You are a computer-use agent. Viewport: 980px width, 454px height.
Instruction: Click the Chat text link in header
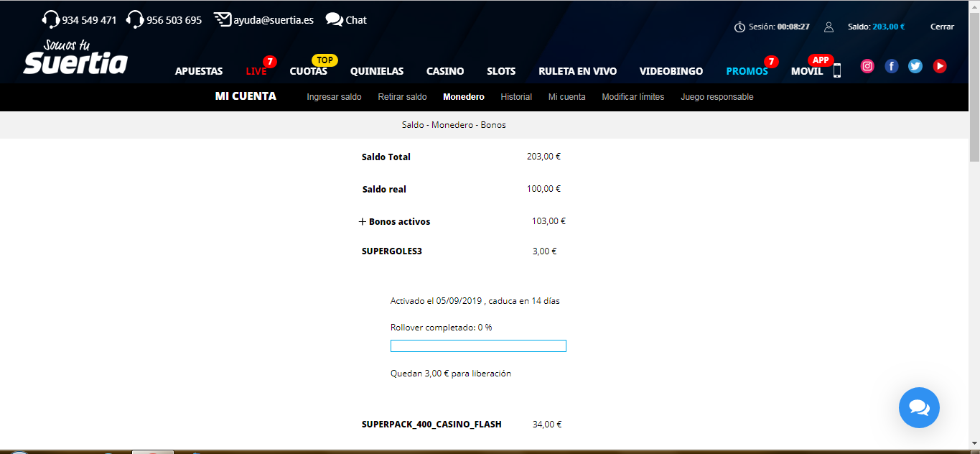[x=356, y=20]
